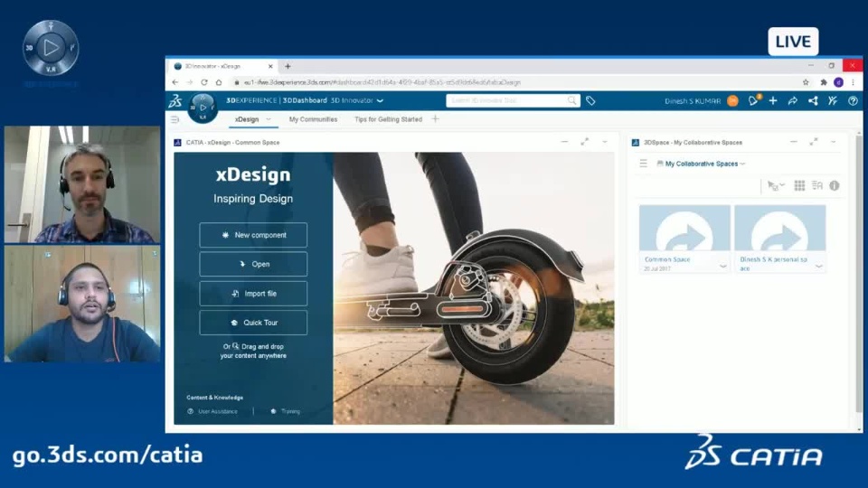Screen dimensions: 868x488
Task: Expand Dinesh S K personal space chevron
Action: [819, 266]
